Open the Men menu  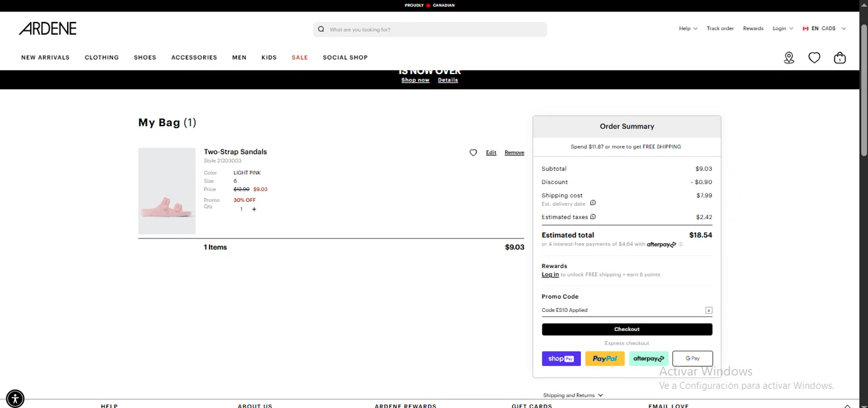coord(239,57)
